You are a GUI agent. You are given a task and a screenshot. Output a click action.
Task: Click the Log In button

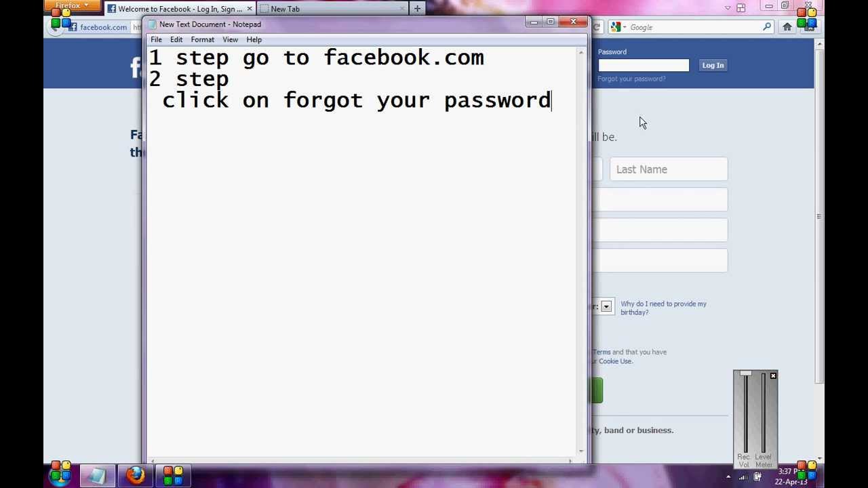coord(713,65)
